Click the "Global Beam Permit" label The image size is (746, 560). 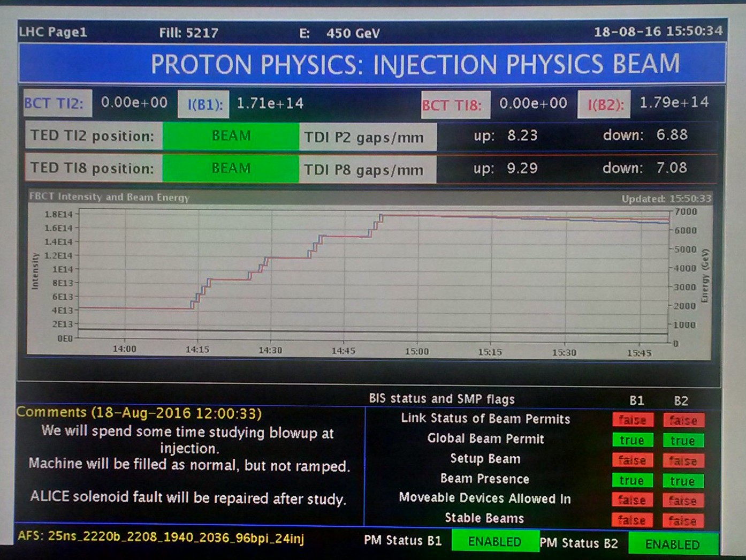click(x=486, y=439)
